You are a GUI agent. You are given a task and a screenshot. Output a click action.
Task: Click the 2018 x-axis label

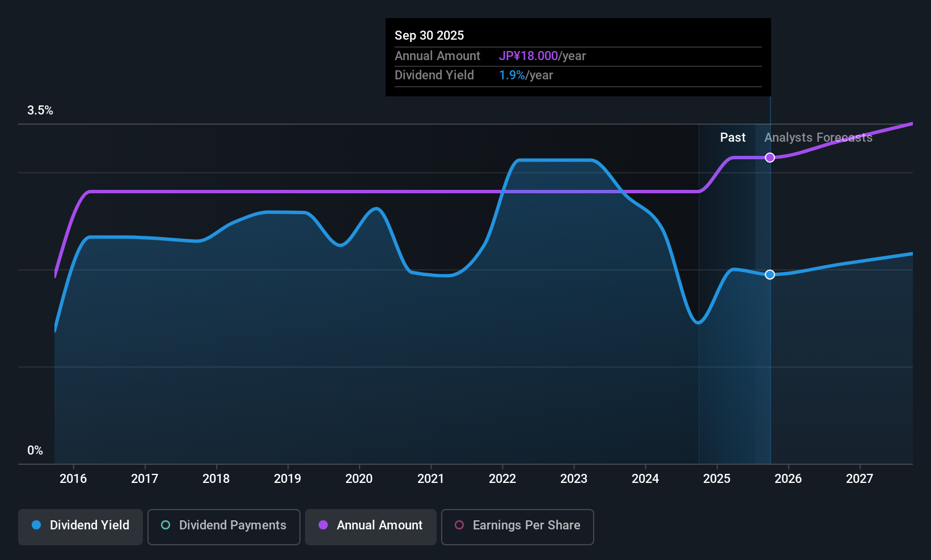coord(216,479)
